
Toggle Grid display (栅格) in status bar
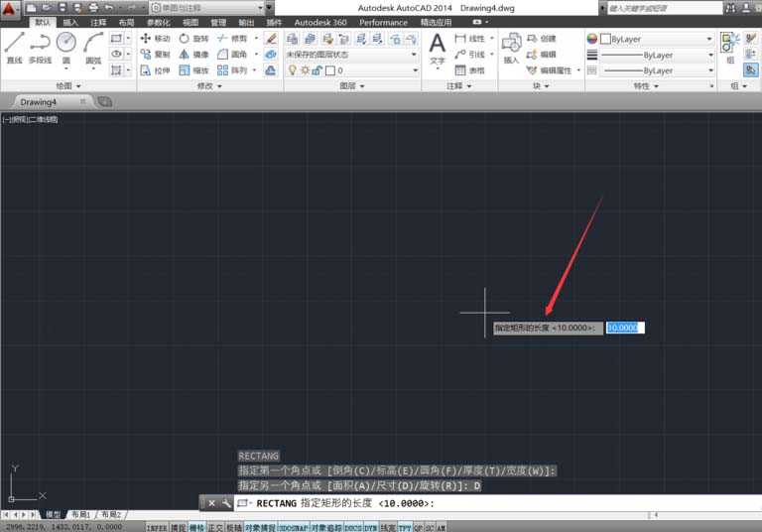196,527
